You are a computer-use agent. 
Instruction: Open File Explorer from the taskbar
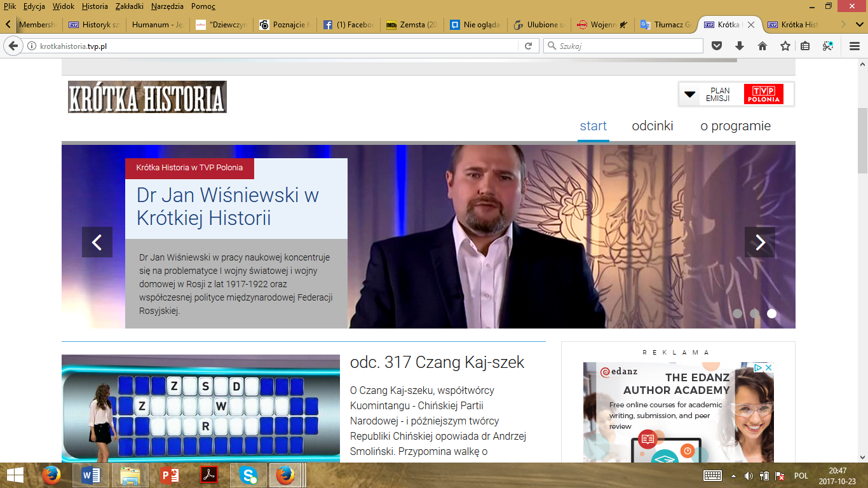130,475
